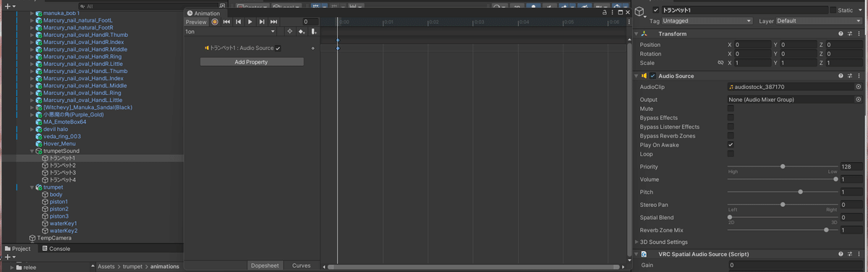The width and height of the screenshot is (868, 272).
Task: Toggle filter by selection diamond icon
Action: pyautogui.click(x=289, y=32)
